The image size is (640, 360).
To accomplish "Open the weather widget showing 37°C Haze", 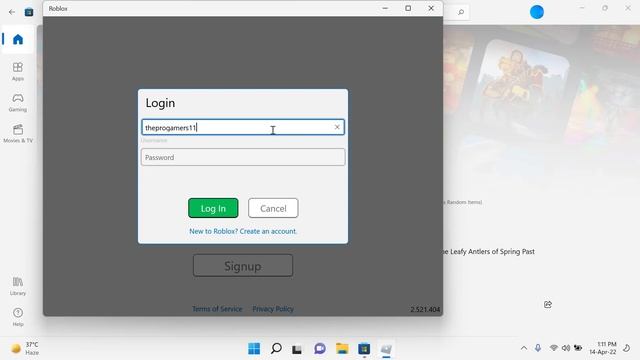I will [x=25, y=349].
